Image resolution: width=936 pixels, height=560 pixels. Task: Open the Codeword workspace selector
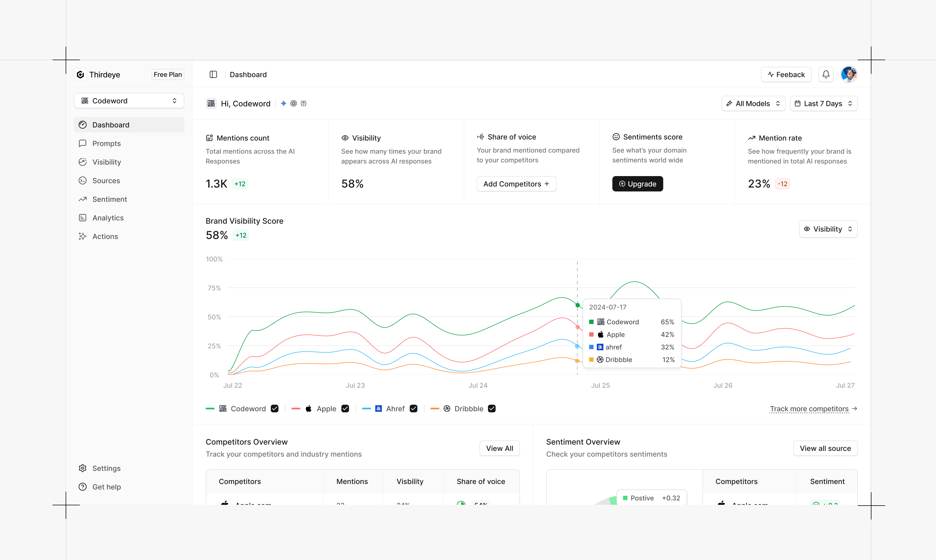(129, 101)
